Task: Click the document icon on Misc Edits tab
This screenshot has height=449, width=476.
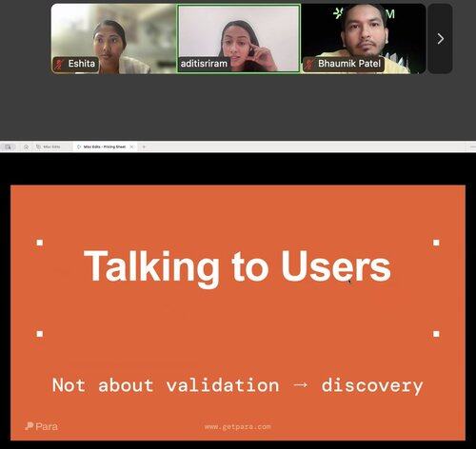Action: coord(39,146)
